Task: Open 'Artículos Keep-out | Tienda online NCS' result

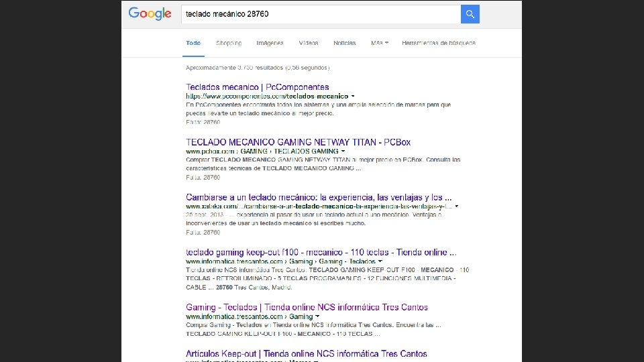Action: [x=307, y=353]
